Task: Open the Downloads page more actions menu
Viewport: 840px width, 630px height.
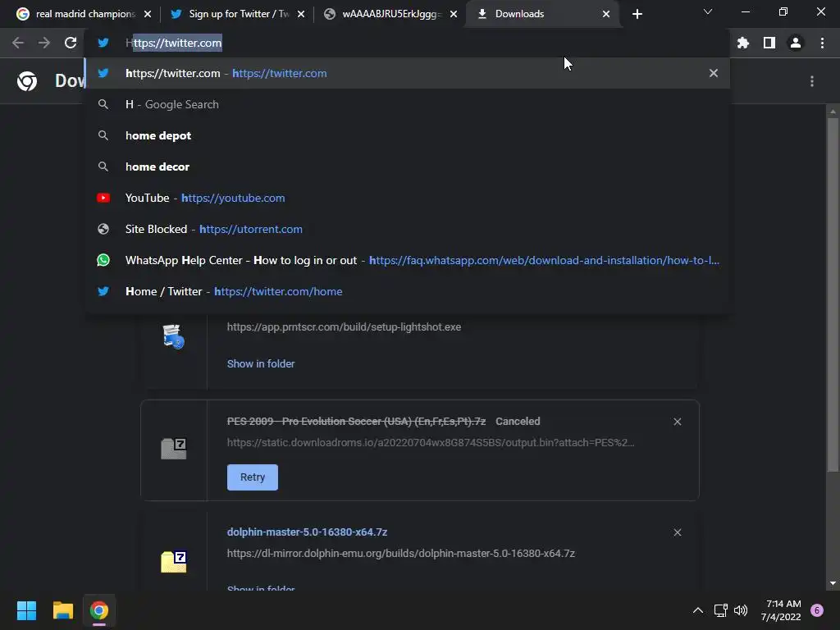Action: (x=812, y=81)
